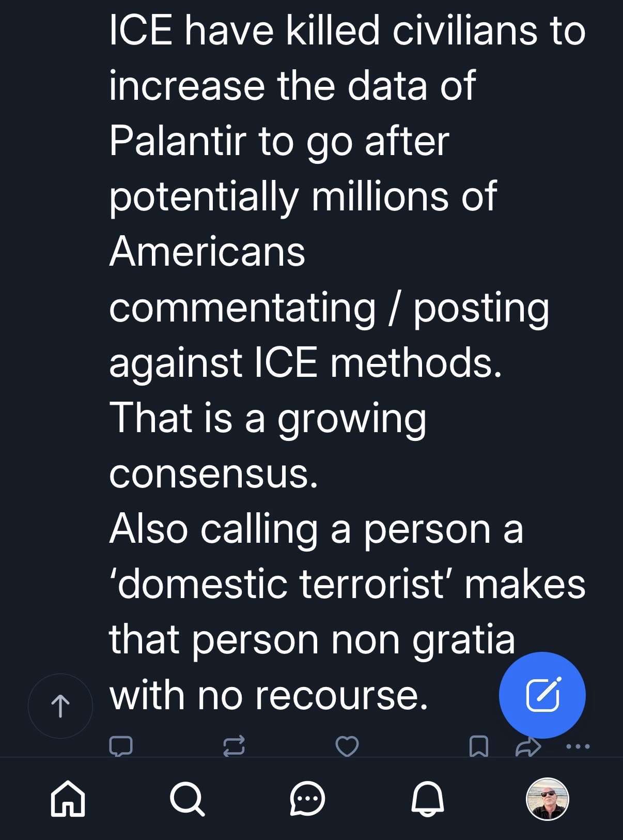Tap the blue compose post button
The width and height of the screenshot is (623, 840).
pos(542,695)
